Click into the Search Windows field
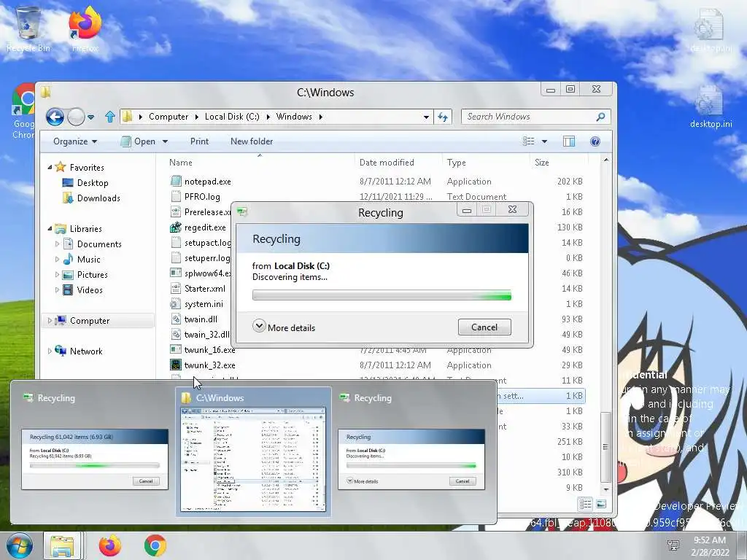Viewport: 747px width, 560px height. (x=527, y=117)
